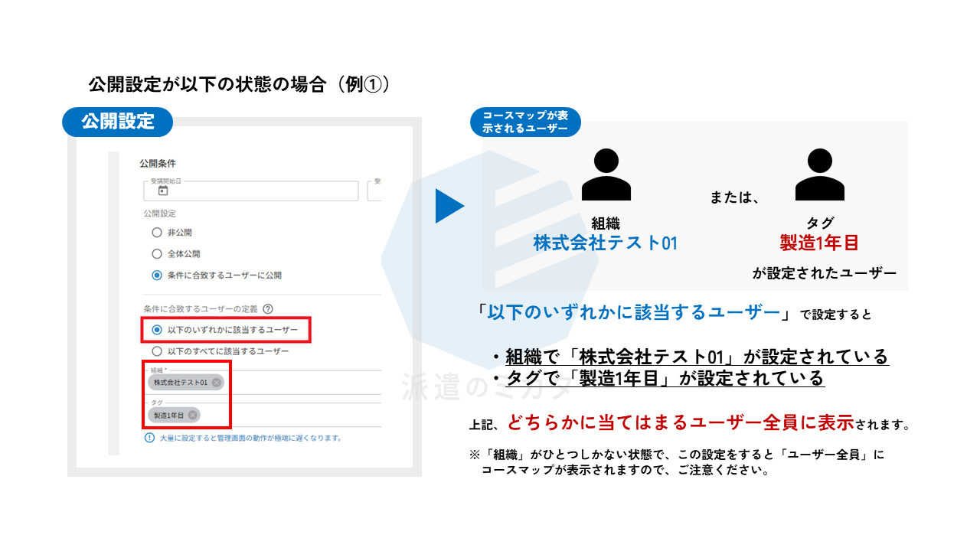
Task: Select 条件に合致するユーザーに公開 radio option
Action: click(x=157, y=275)
